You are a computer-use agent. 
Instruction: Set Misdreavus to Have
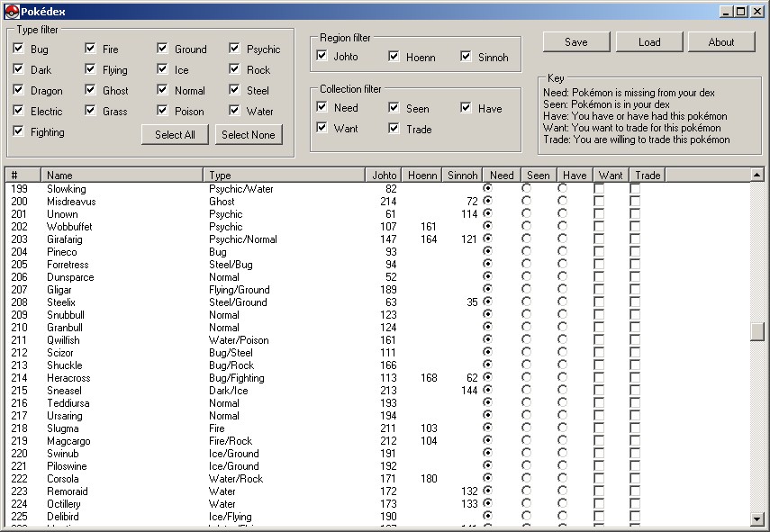pos(562,200)
